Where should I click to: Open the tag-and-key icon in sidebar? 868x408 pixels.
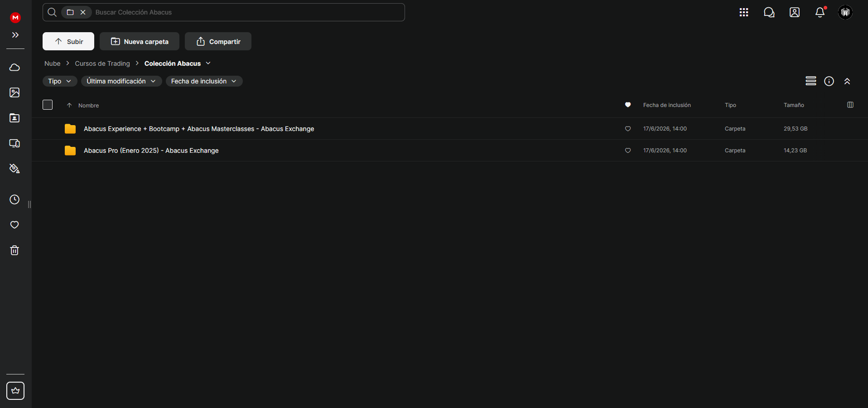tap(14, 169)
